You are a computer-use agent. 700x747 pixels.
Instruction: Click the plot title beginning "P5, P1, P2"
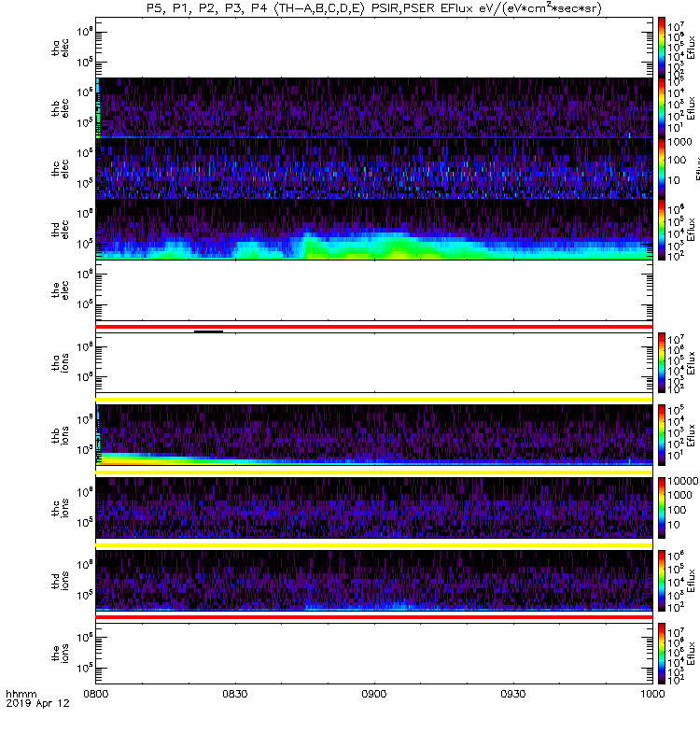374,8
